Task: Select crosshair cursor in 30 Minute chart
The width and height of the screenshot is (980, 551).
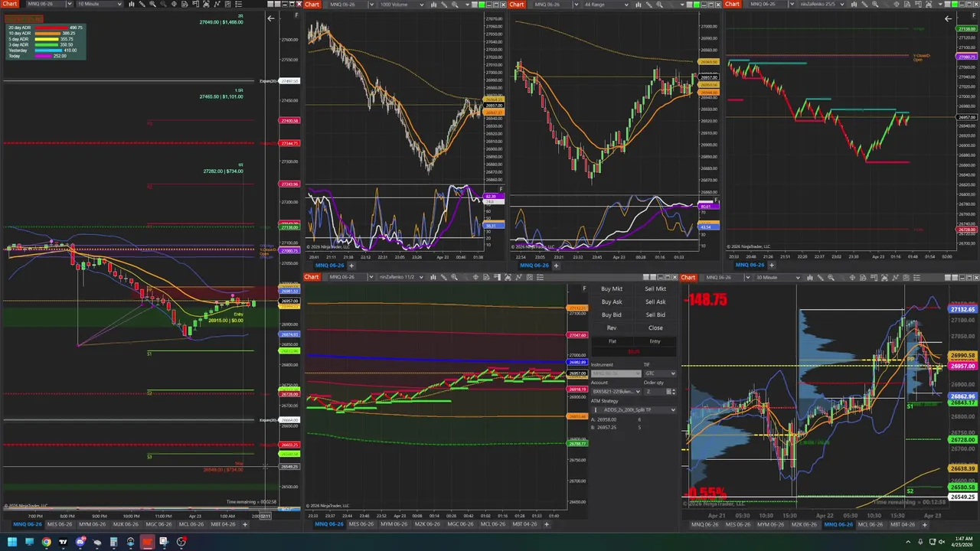Action: [x=852, y=277]
